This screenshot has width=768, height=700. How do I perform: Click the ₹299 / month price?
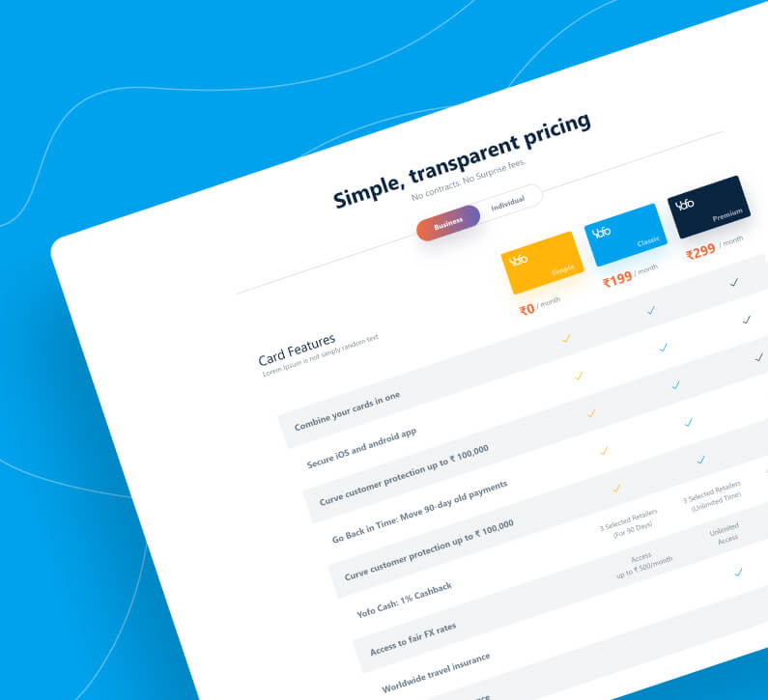715,248
